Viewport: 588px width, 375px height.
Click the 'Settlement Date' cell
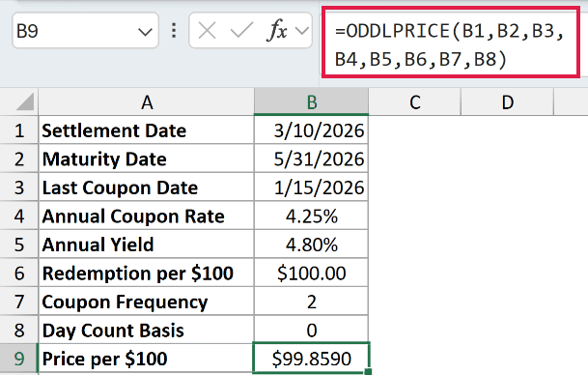tap(147, 130)
